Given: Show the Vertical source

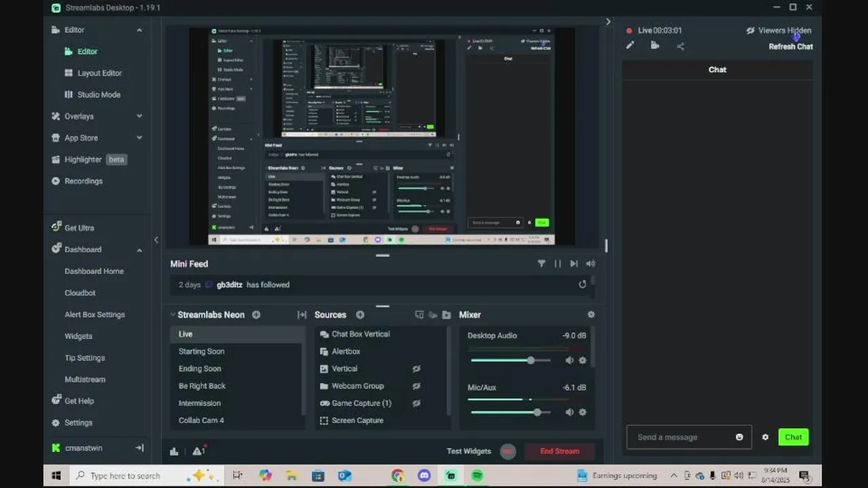Looking at the screenshot, I should click(x=416, y=369).
